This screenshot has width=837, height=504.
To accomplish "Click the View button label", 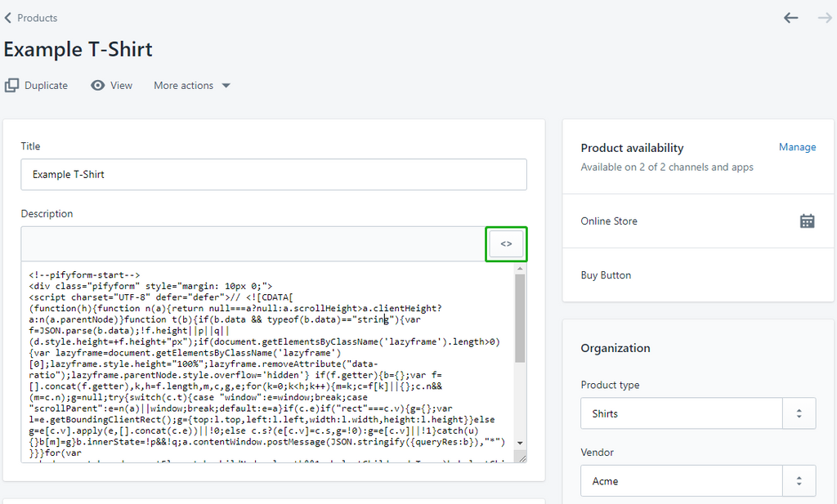I will click(121, 86).
